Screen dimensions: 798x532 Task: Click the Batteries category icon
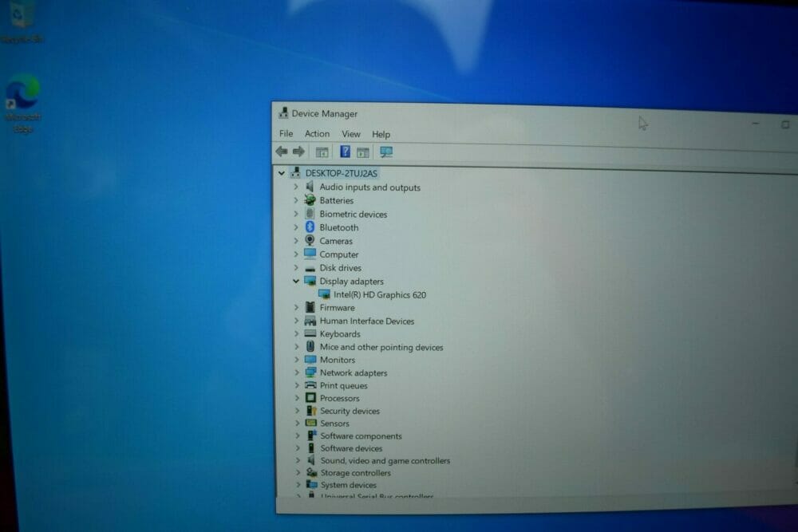click(310, 200)
